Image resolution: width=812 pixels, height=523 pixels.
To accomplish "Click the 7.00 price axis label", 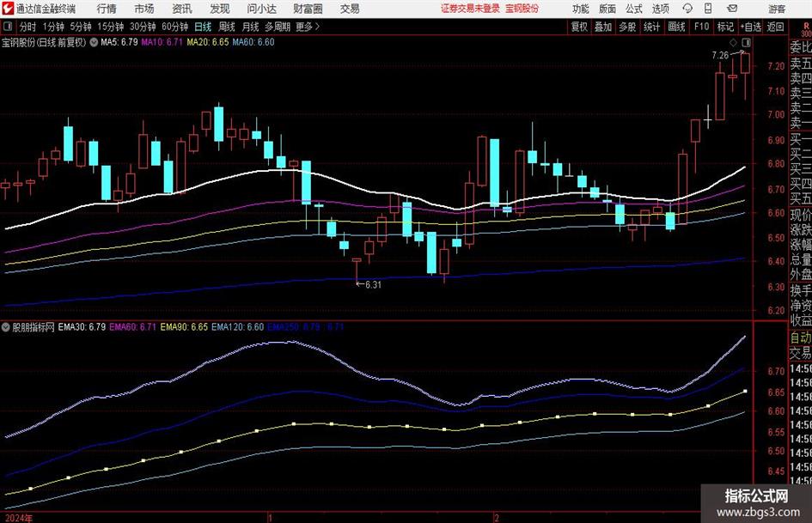I will [776, 115].
